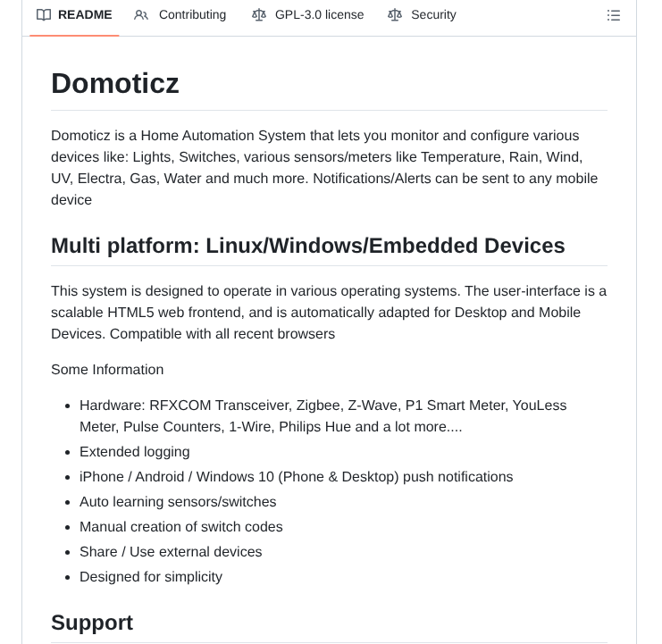Open the README outline list icon
Screen dimensions: 662x644
614,15
